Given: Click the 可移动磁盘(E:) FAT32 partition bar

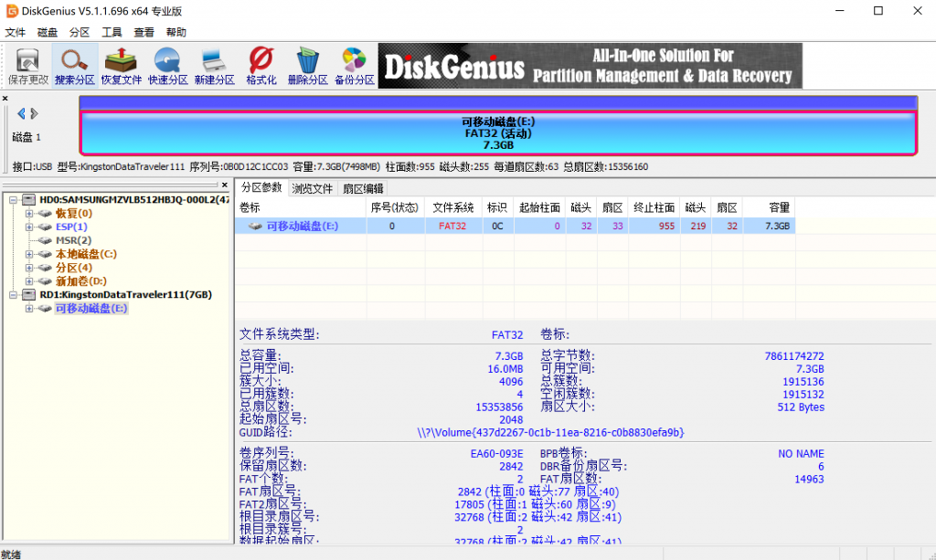Looking at the screenshot, I should pos(498,133).
